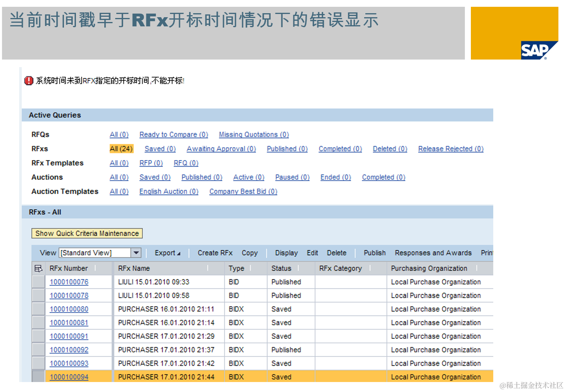
Task: Open Auctions Saved (0) query
Action: [x=155, y=177]
